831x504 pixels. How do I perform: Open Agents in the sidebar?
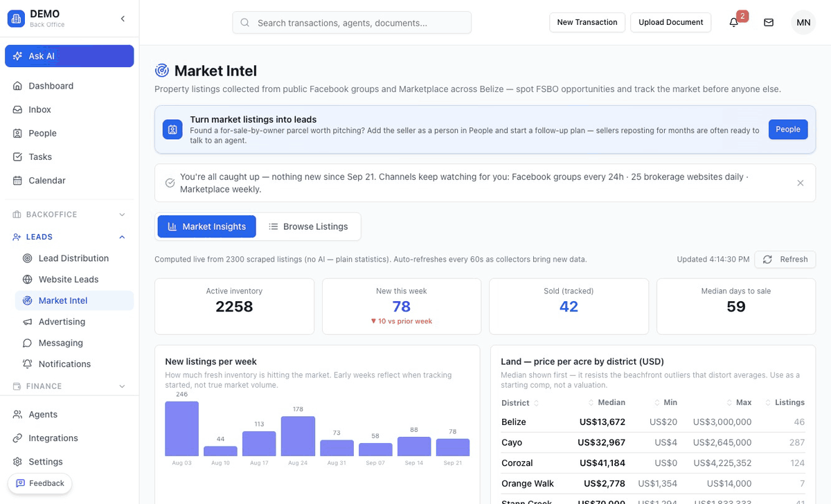click(69, 414)
